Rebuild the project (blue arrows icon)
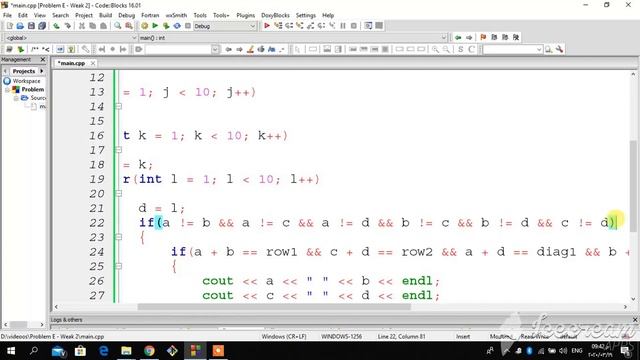 (x=177, y=26)
